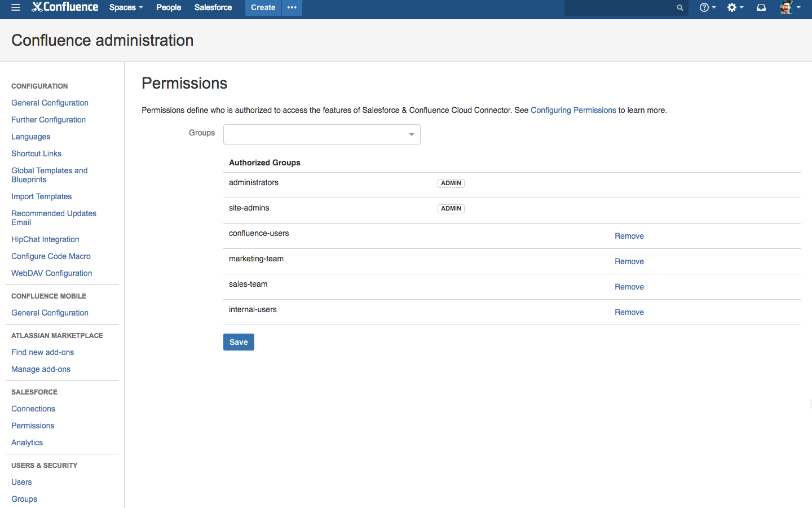Open Shortcut Links page
Image resolution: width=812 pixels, height=508 pixels.
[36, 154]
